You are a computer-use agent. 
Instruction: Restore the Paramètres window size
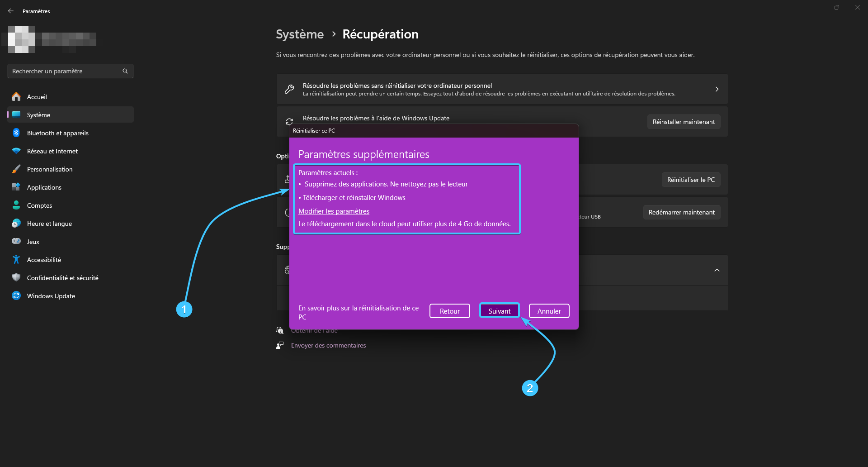(x=837, y=7)
